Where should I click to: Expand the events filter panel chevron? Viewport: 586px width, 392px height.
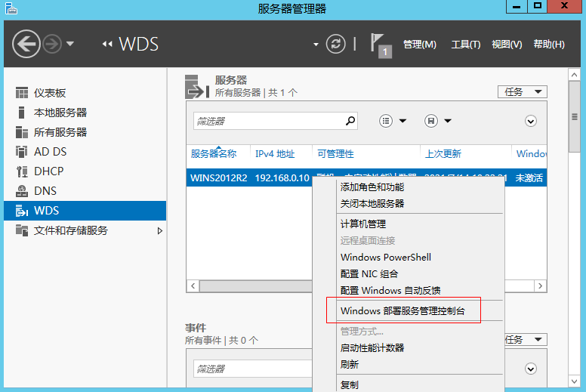(x=531, y=369)
